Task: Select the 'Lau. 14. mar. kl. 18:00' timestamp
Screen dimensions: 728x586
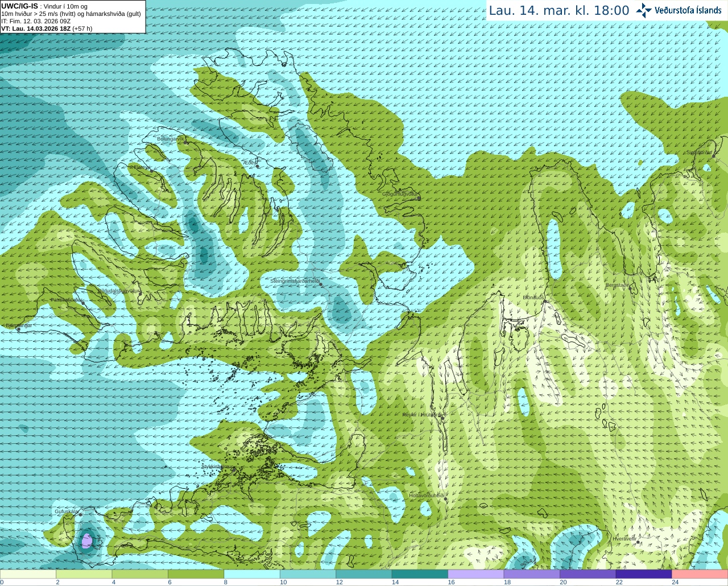Action: click(559, 11)
